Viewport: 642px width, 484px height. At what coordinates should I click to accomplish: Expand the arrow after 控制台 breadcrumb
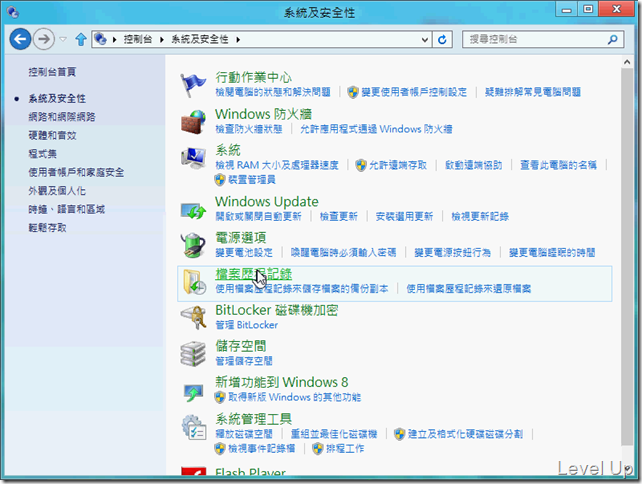click(162, 40)
